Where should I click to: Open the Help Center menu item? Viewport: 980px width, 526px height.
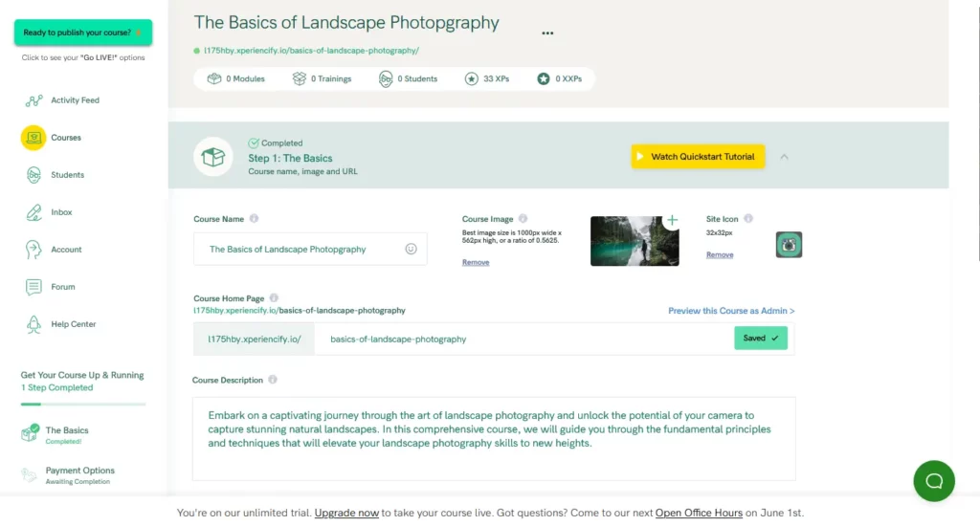click(73, 324)
